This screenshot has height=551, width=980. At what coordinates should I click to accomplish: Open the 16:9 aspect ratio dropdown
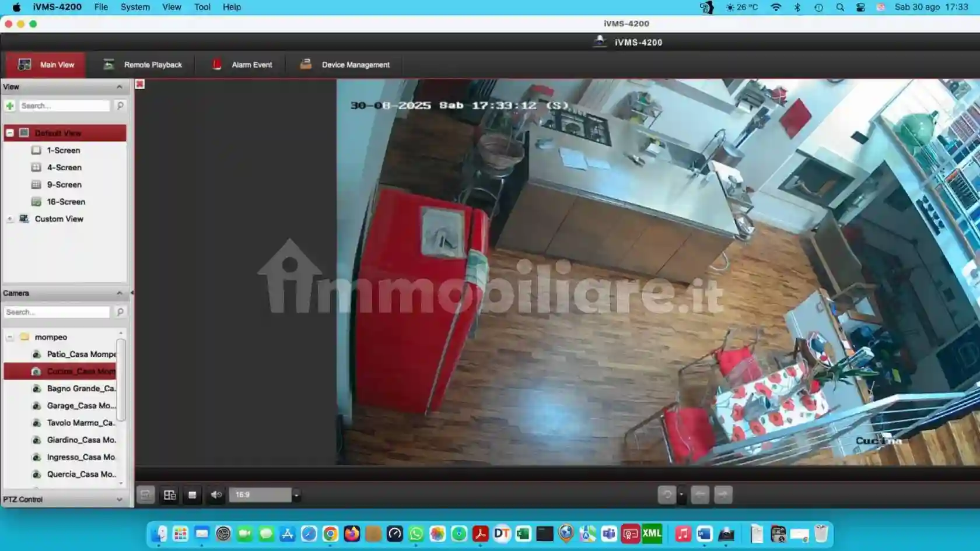[296, 495]
